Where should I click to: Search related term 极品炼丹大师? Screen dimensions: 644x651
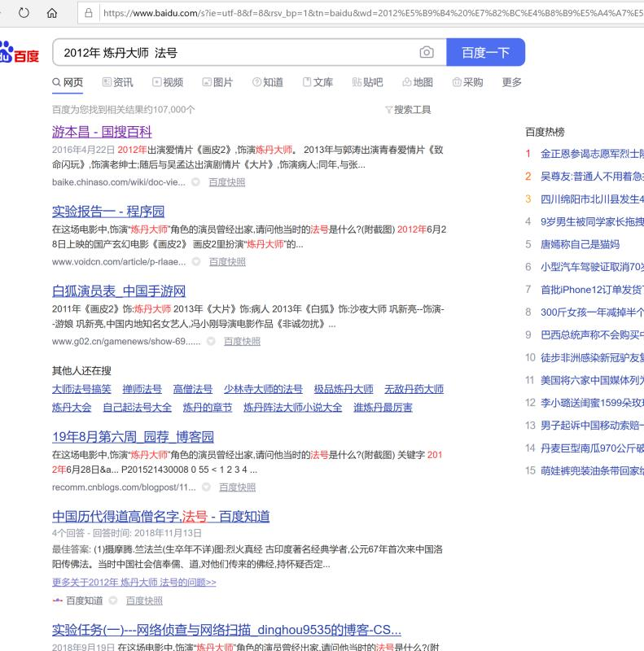coord(344,389)
